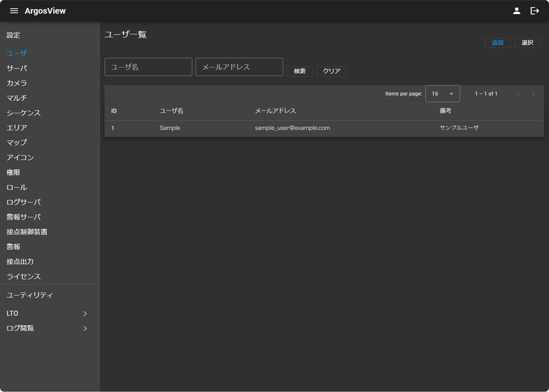Screen dimensions: 549x392
Task: Open the hamburger navigation menu
Action: point(14,11)
